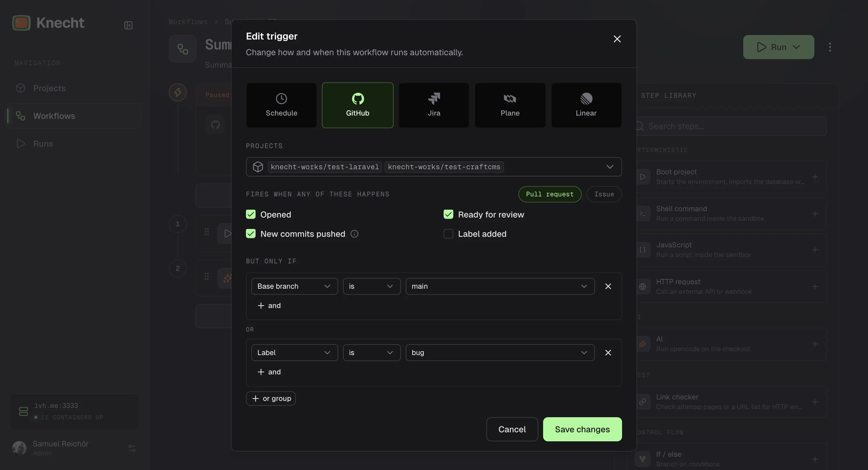868x470 pixels.
Task: Cancel editing the trigger
Action: tap(512, 429)
